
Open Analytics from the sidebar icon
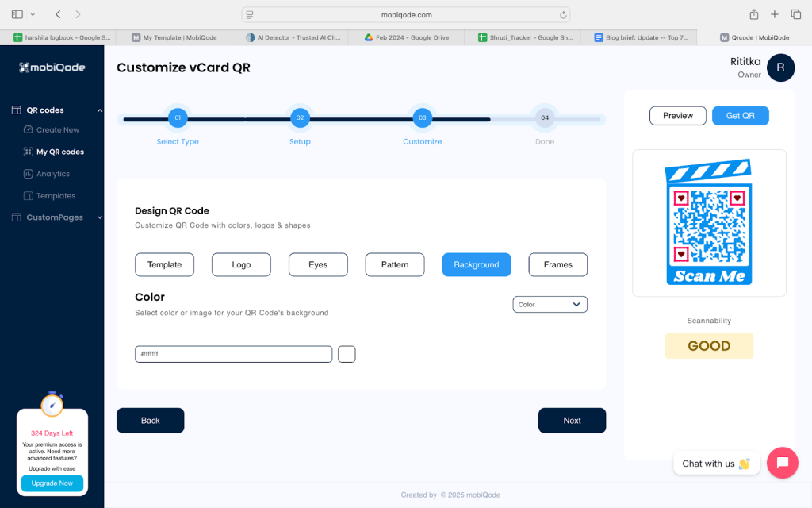[x=27, y=173]
